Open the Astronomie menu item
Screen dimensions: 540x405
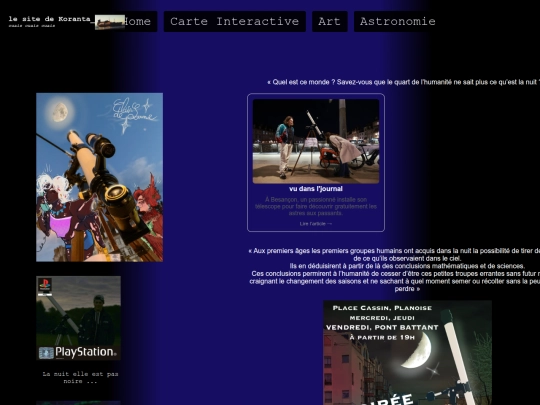coord(398,21)
